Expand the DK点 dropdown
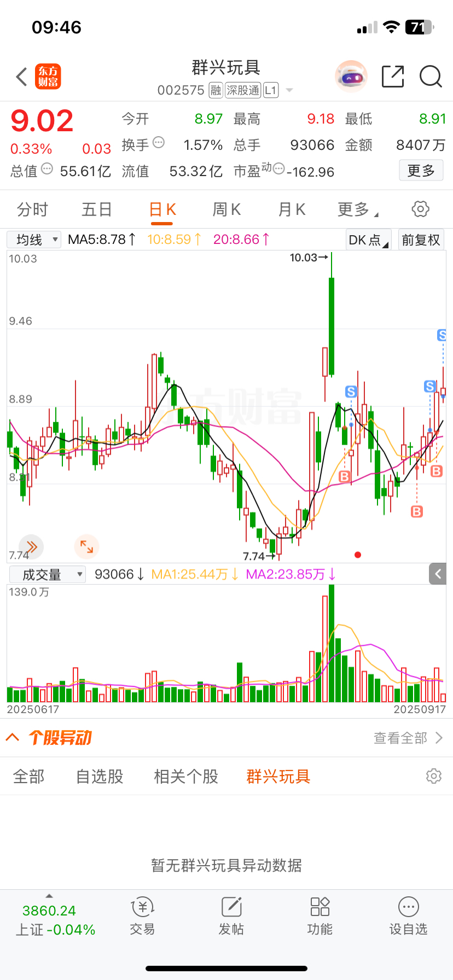This screenshot has width=453, height=980. click(x=369, y=240)
